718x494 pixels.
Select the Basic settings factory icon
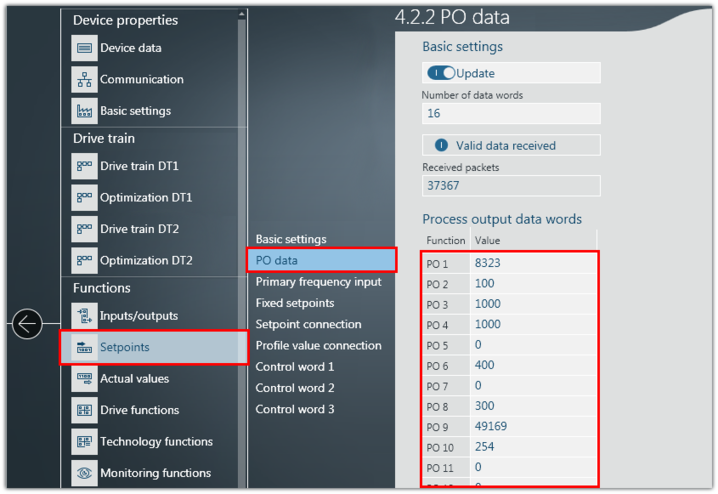click(x=84, y=111)
